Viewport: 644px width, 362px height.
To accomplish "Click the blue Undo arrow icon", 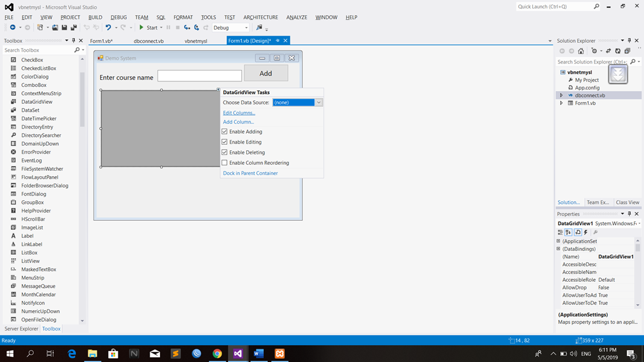I will 108,28.
